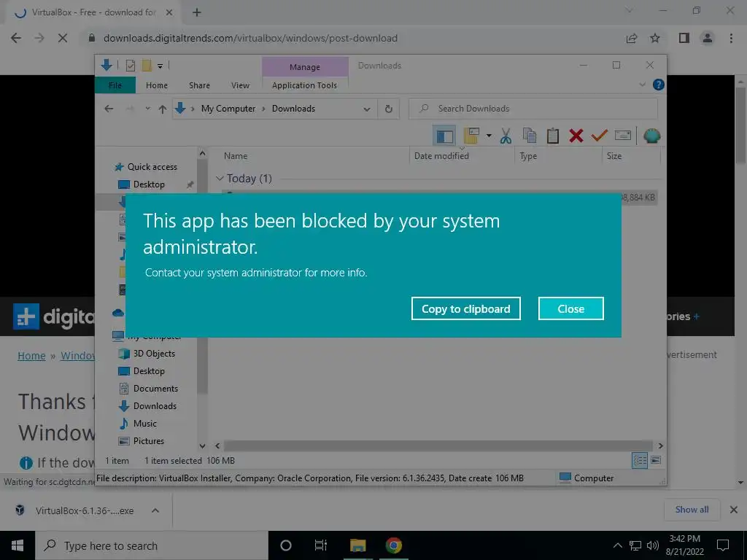This screenshot has height=560, width=747.
Task: Close the blocked app dialog
Action: point(570,308)
